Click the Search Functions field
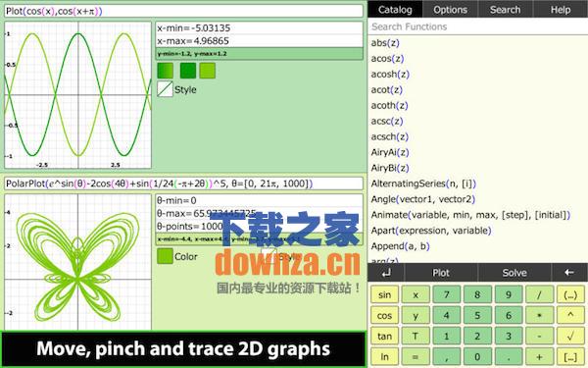The height and width of the screenshot is (368, 588). 478,26
